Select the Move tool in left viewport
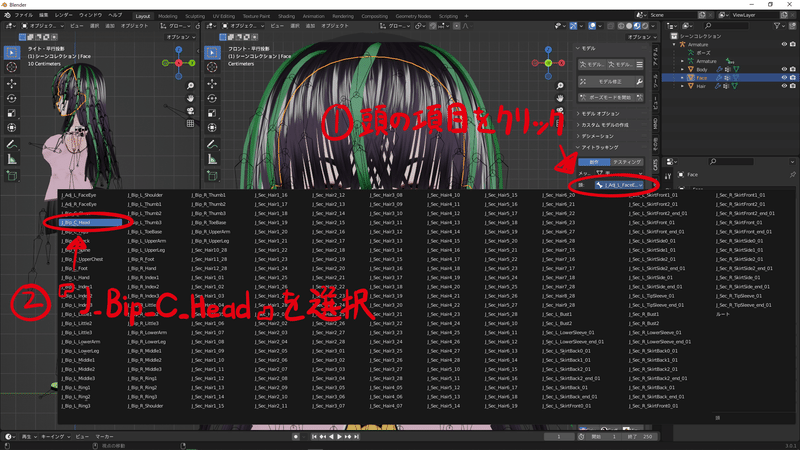Viewport: 800px width, 450px height. click(12, 83)
